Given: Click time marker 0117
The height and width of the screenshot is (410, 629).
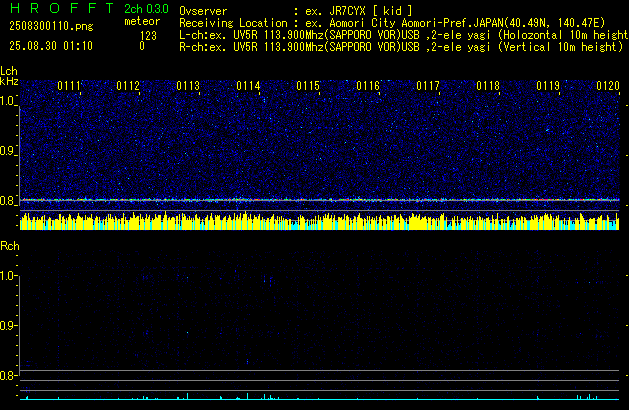Looking at the screenshot, I should 428,86.
